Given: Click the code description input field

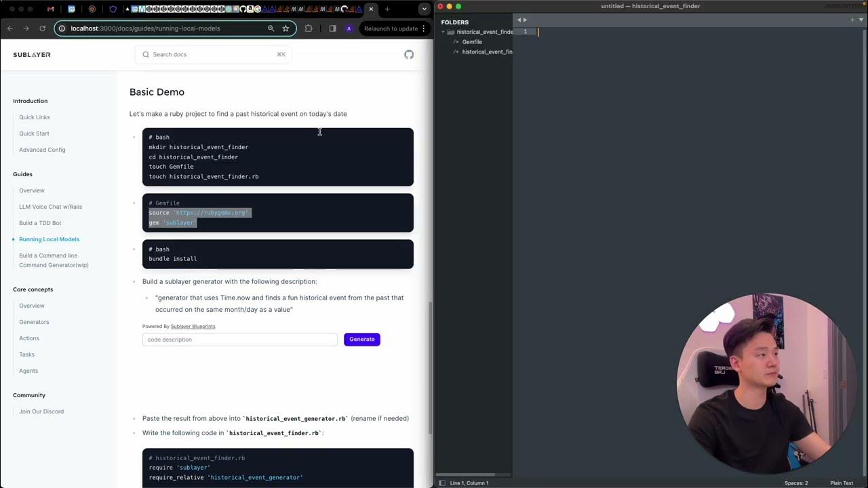Looking at the screenshot, I should [239, 340].
